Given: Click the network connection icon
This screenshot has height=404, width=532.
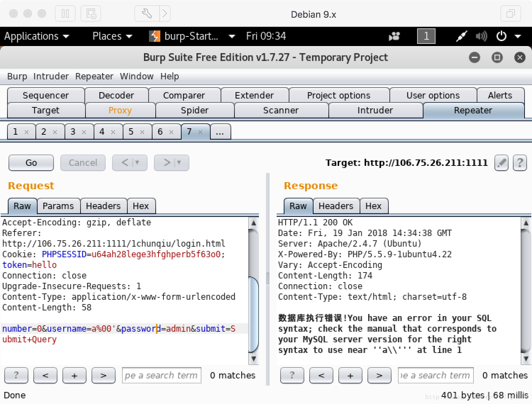Looking at the screenshot, I should (x=461, y=36).
